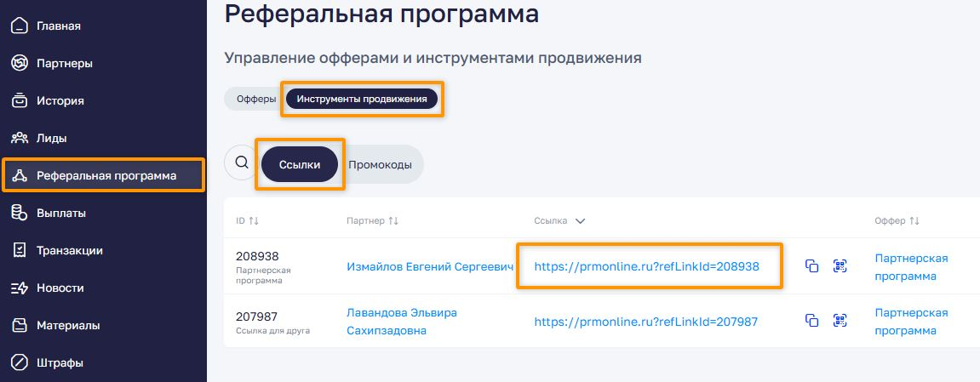Open История in the sidebar
This screenshot has height=382, width=980.
click(60, 100)
